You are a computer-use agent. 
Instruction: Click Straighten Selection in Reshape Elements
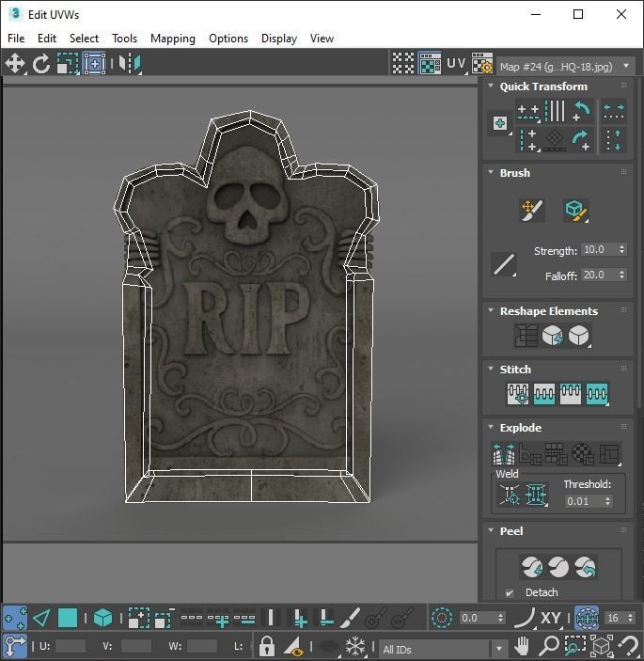click(x=526, y=336)
